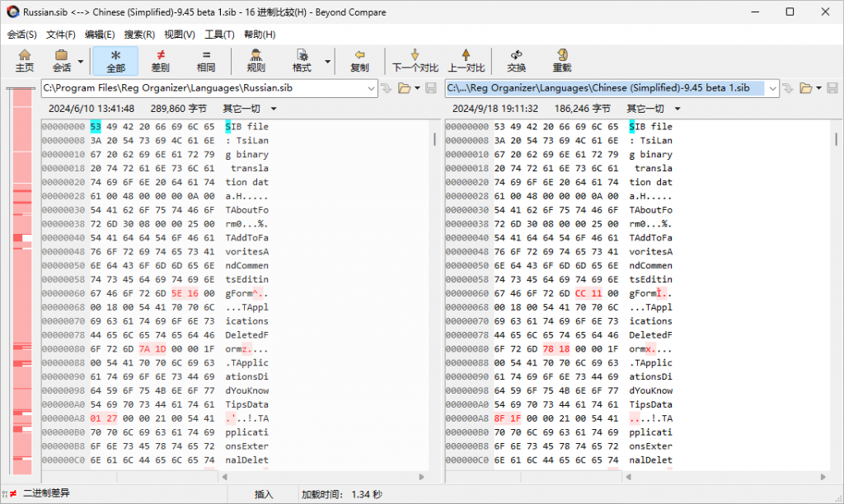Screen dimensions: 844x504
Task: Click right pane horizontal scroll left arrow
Action: coord(628,477)
